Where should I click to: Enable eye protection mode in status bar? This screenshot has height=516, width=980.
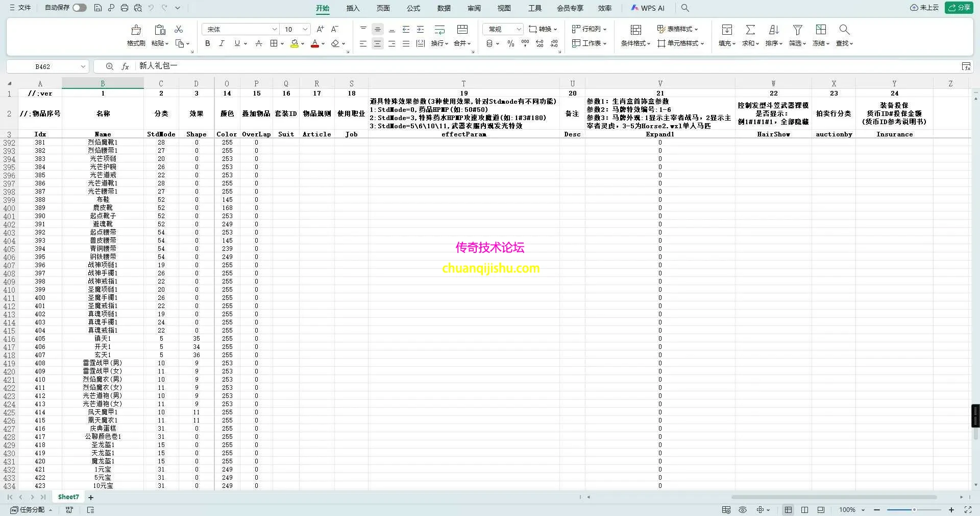coord(743,510)
